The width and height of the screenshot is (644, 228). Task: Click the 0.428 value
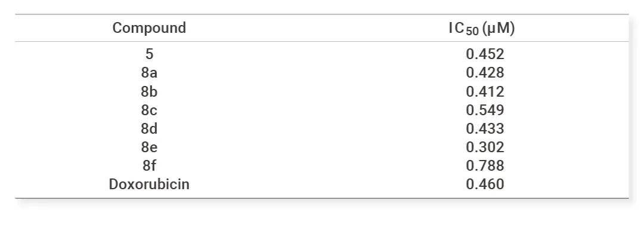tap(485, 73)
